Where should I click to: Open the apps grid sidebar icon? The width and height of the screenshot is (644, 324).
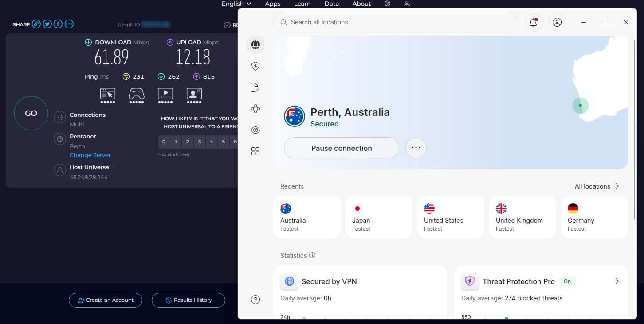(x=255, y=151)
